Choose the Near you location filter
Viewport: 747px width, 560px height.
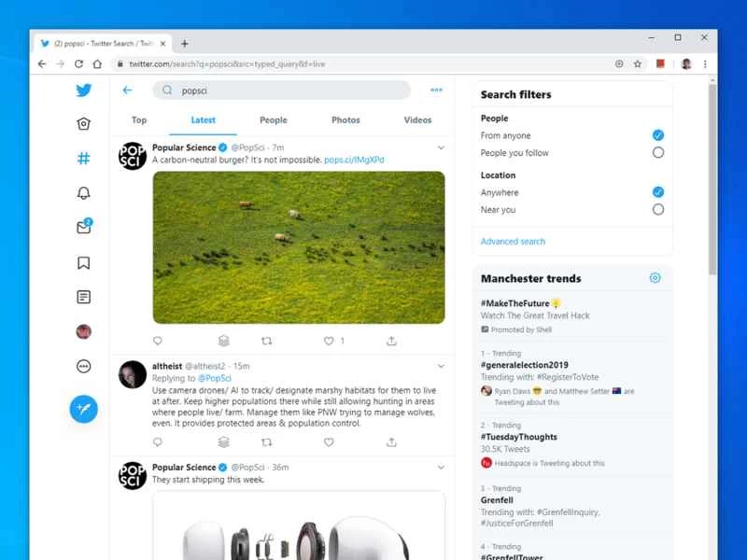656,209
